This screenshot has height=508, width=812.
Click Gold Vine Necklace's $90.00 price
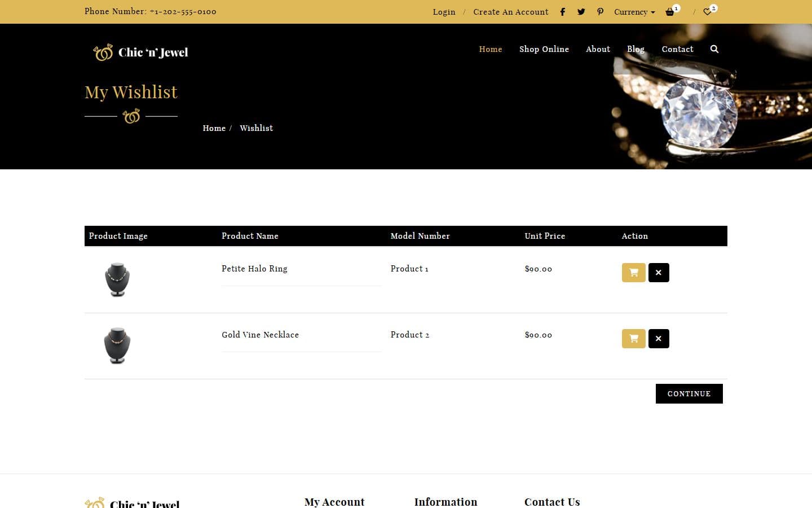coord(539,335)
